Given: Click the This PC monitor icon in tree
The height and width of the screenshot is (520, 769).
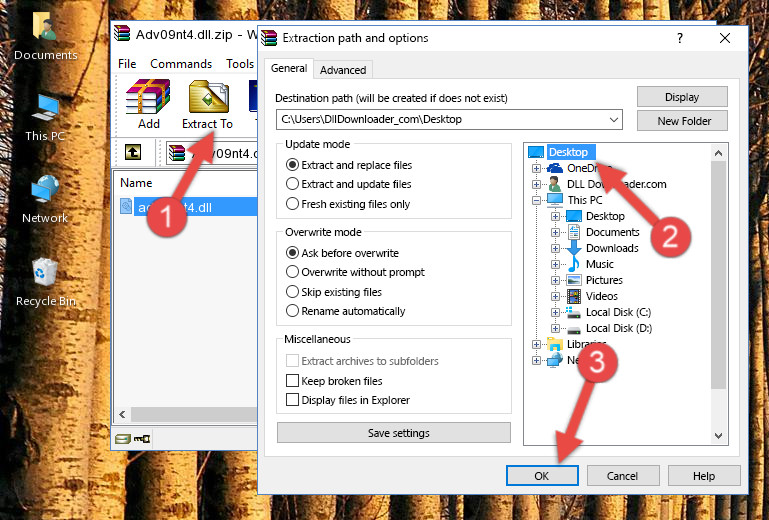Looking at the screenshot, I should (x=555, y=200).
